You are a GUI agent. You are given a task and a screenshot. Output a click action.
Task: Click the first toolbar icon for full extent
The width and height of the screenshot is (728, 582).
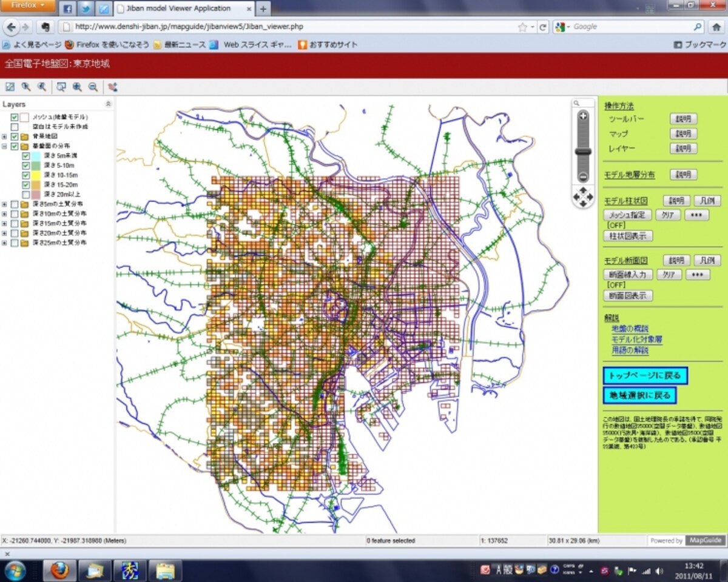(10, 87)
